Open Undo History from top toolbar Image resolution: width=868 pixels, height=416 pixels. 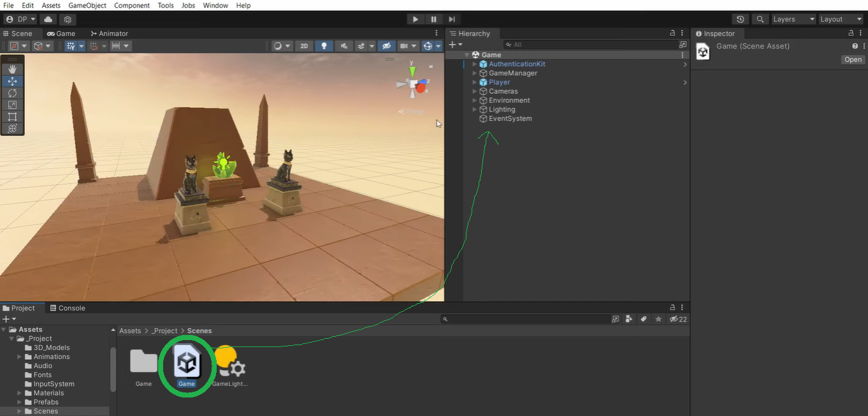click(x=740, y=19)
